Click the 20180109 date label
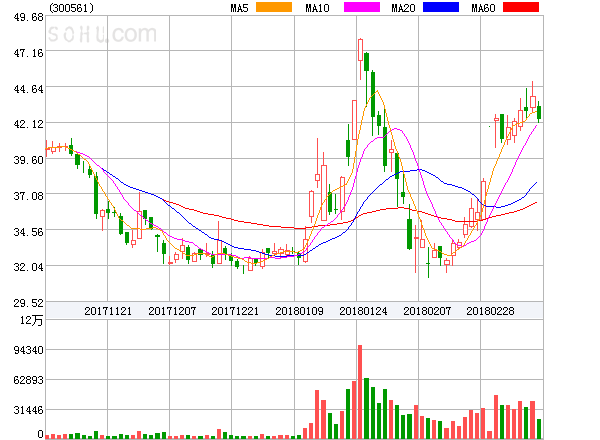The height and width of the screenshot is (440, 600). click(x=299, y=311)
